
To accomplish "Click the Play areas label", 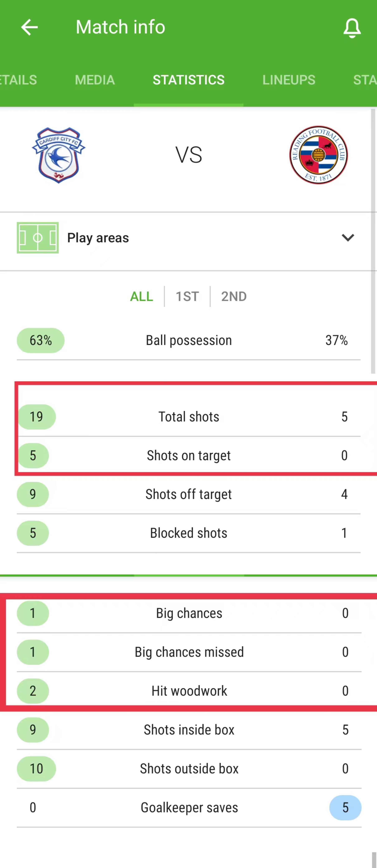I will click(98, 238).
